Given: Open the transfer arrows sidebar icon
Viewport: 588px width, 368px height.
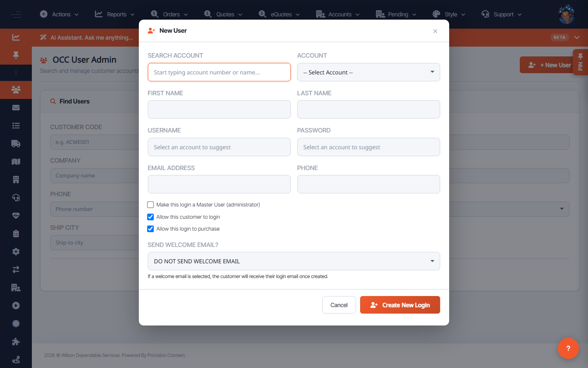Looking at the screenshot, I should (16, 269).
